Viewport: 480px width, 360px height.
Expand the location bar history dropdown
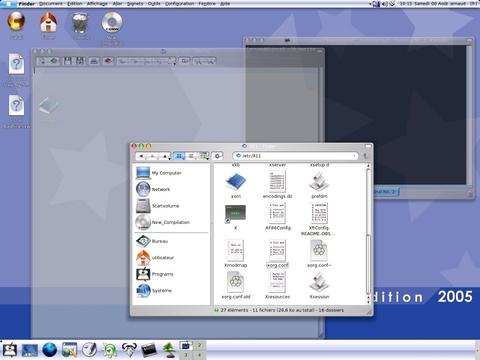click(354, 156)
